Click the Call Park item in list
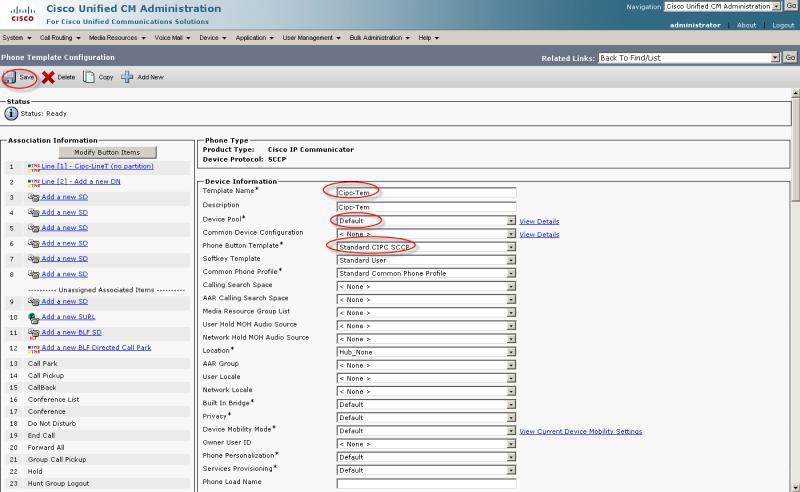800x492 pixels. tap(42, 363)
